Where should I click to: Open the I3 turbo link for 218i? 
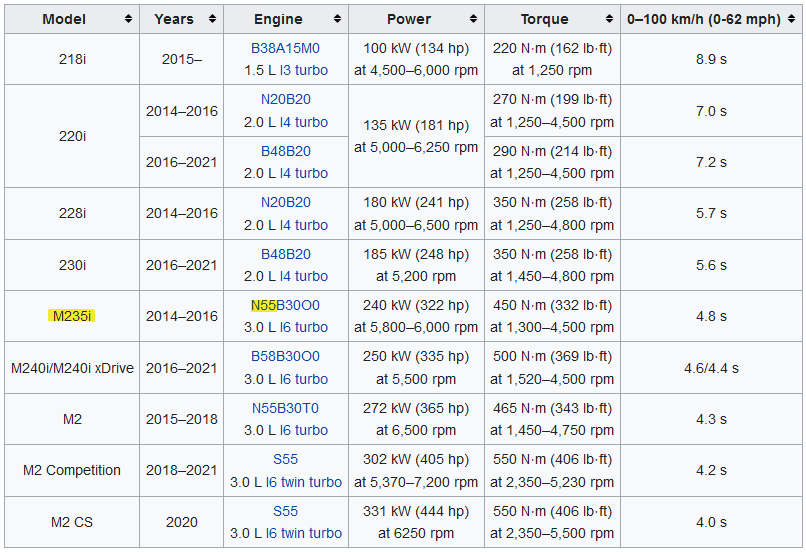pyautogui.click(x=304, y=70)
